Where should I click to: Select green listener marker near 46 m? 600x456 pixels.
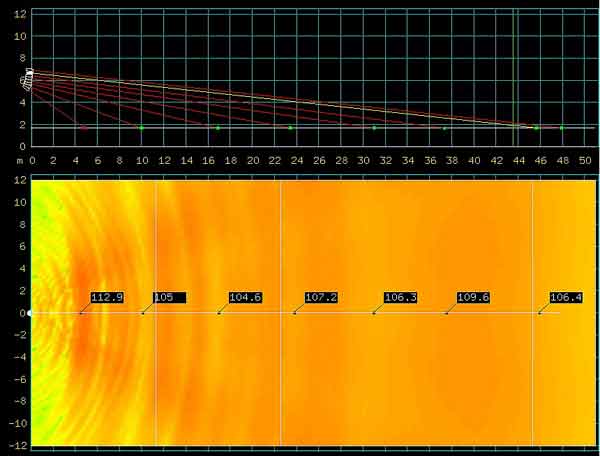536,128
